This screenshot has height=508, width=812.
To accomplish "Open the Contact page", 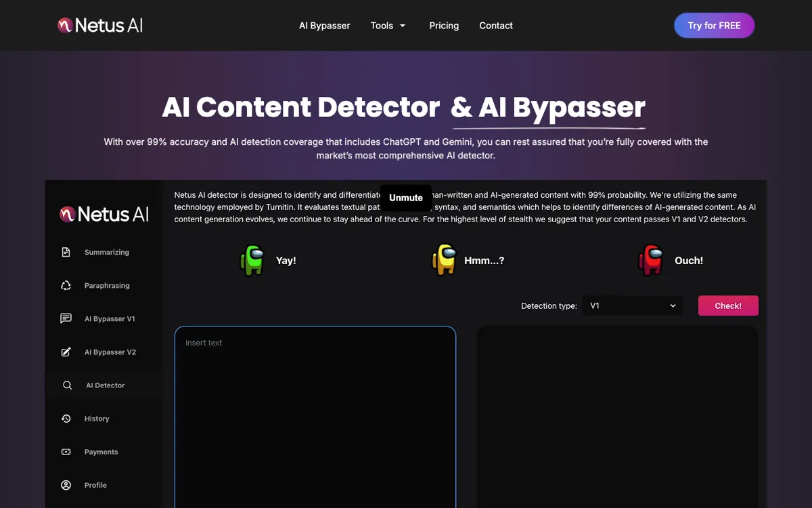I will (x=496, y=26).
